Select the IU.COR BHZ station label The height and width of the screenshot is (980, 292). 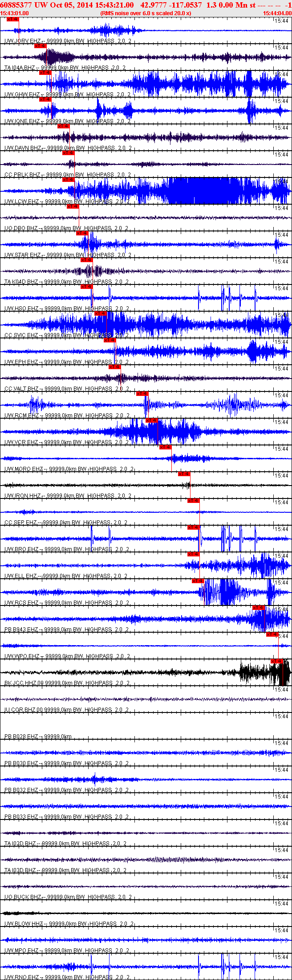(x=20, y=710)
